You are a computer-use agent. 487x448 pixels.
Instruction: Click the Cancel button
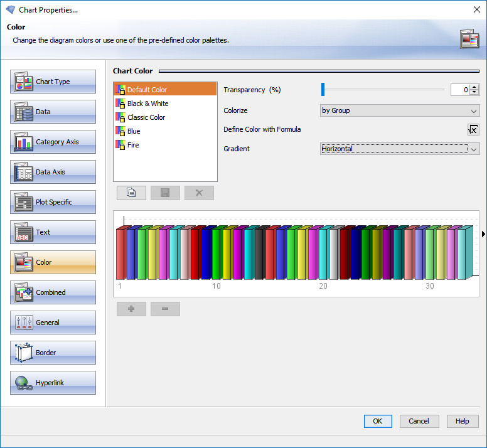point(419,421)
